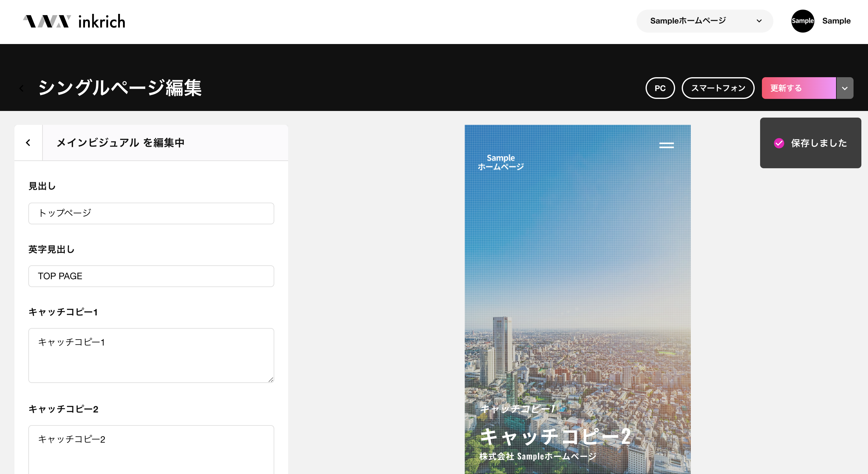Click the back chevron in メインビジュアル panel
This screenshot has height=474, width=868.
[28, 143]
